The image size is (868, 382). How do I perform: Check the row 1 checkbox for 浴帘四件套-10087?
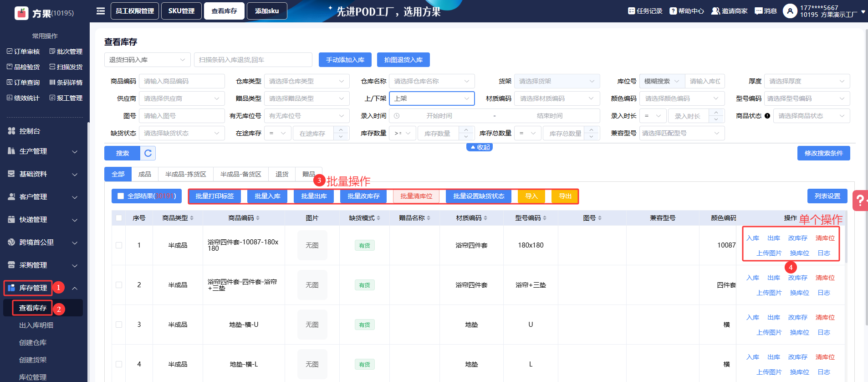pyautogui.click(x=119, y=245)
